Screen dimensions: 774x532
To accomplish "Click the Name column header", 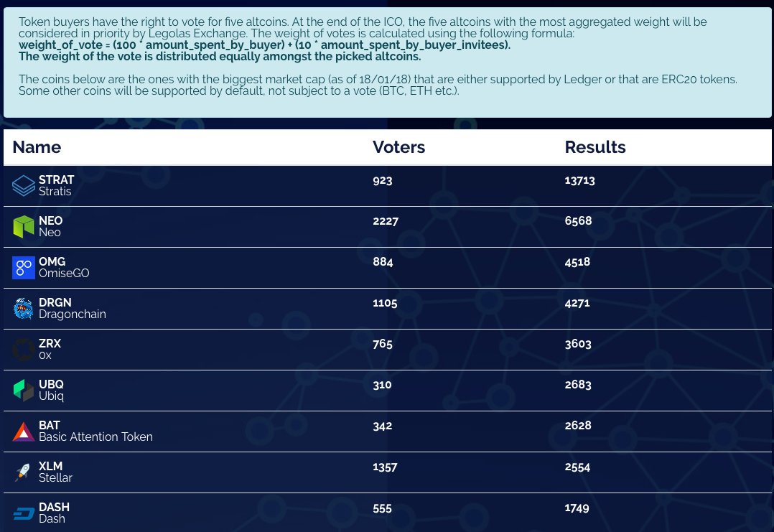I will coord(37,147).
